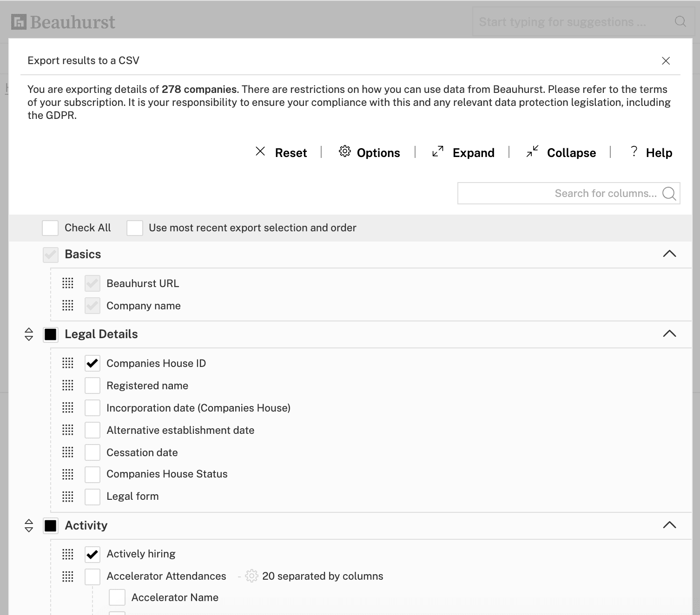700x615 pixels.
Task: Open export Options
Action: point(378,153)
